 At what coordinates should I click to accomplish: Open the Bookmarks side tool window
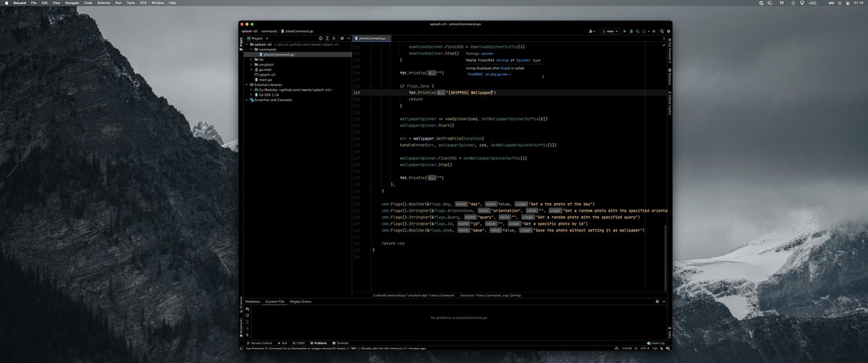(241, 327)
